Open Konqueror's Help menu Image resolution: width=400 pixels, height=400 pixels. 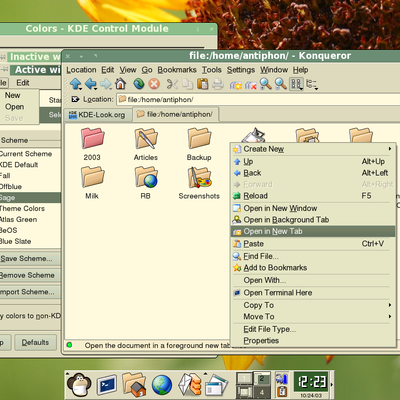(x=300, y=70)
